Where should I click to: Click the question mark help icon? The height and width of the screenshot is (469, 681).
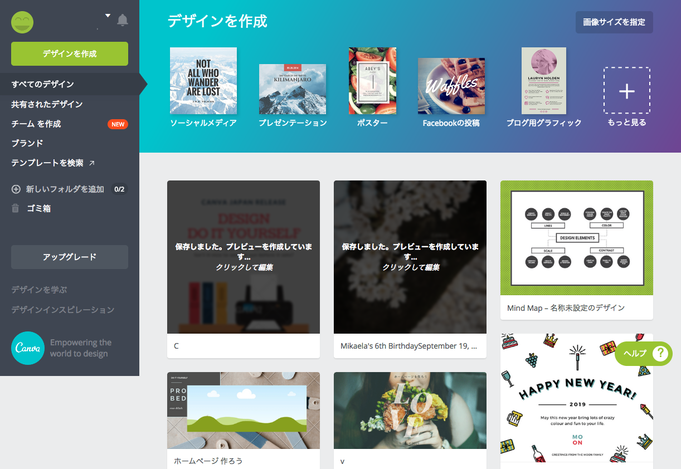coord(660,353)
